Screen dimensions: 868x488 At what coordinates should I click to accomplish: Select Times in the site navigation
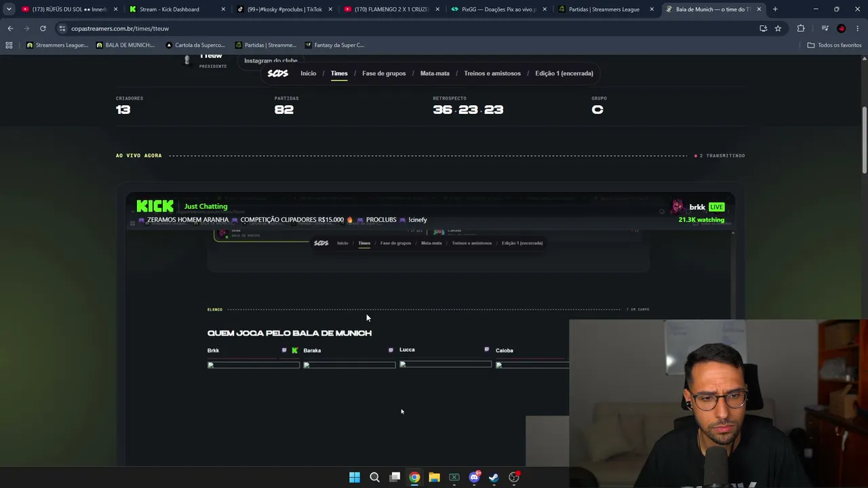pos(339,73)
